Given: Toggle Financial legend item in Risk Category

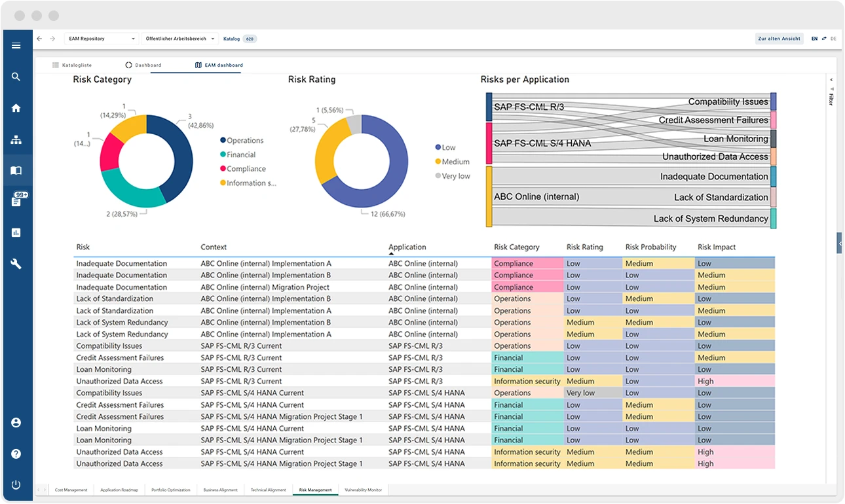Looking at the screenshot, I should [x=238, y=154].
